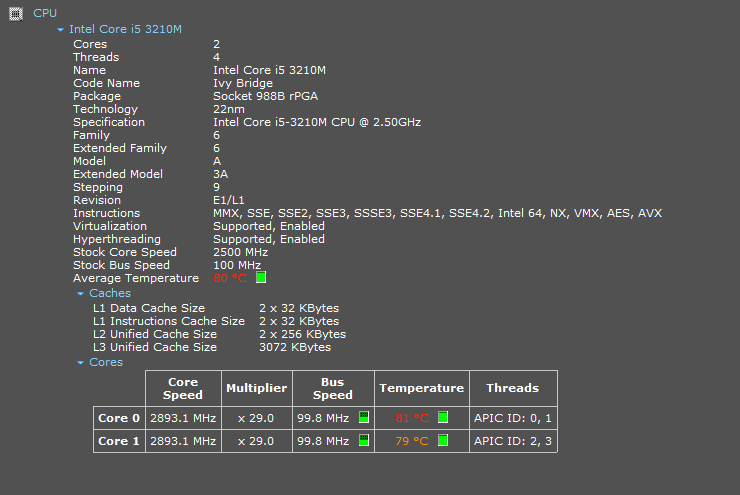The height and width of the screenshot is (495, 740).
Task: Click the Stock Core Speed label
Action: coord(125,252)
